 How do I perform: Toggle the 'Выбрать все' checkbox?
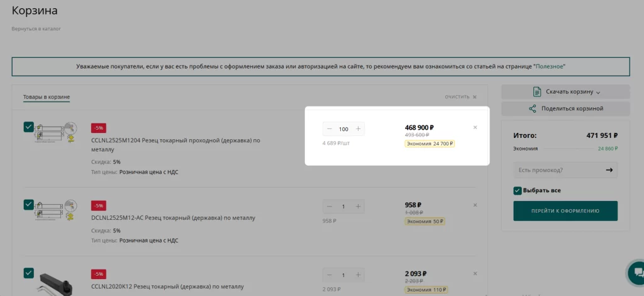tap(518, 191)
